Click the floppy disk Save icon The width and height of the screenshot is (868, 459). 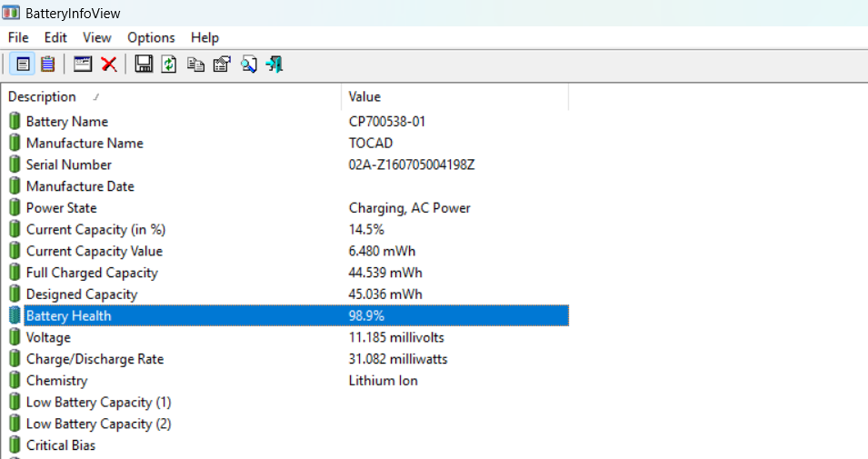coord(144,65)
